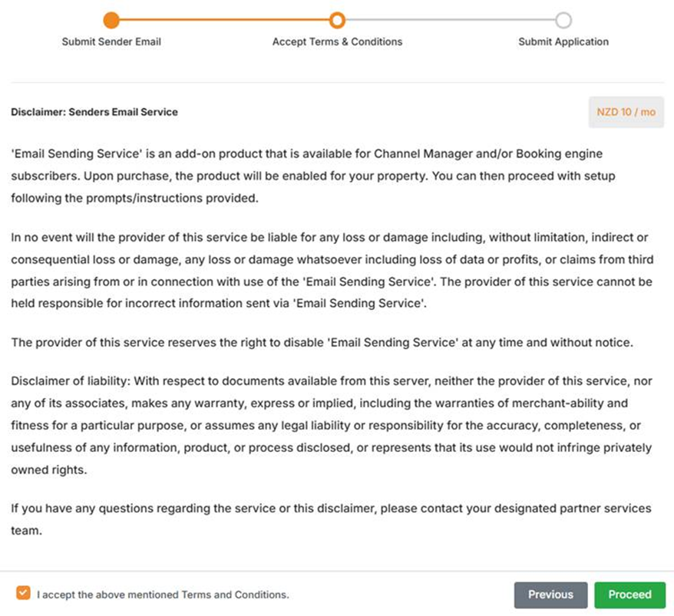Screen dimensions: 674x616
Task: Select the 'Submit Sender Email' step label
Action: click(111, 41)
